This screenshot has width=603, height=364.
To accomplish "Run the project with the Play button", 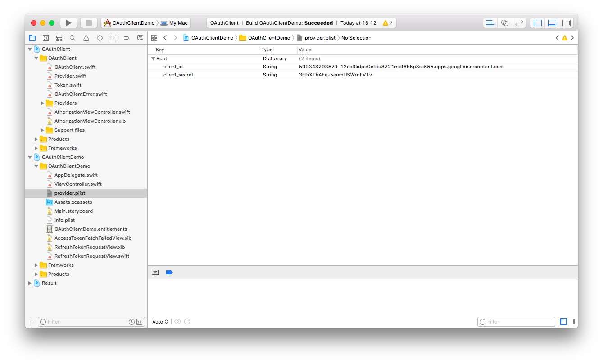I will pyautogui.click(x=68, y=23).
